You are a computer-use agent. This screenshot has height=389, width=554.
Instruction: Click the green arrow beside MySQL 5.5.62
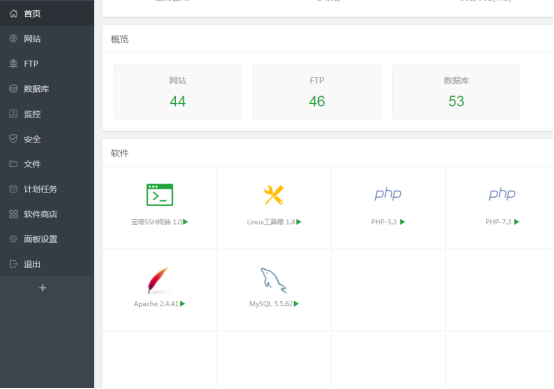296,304
